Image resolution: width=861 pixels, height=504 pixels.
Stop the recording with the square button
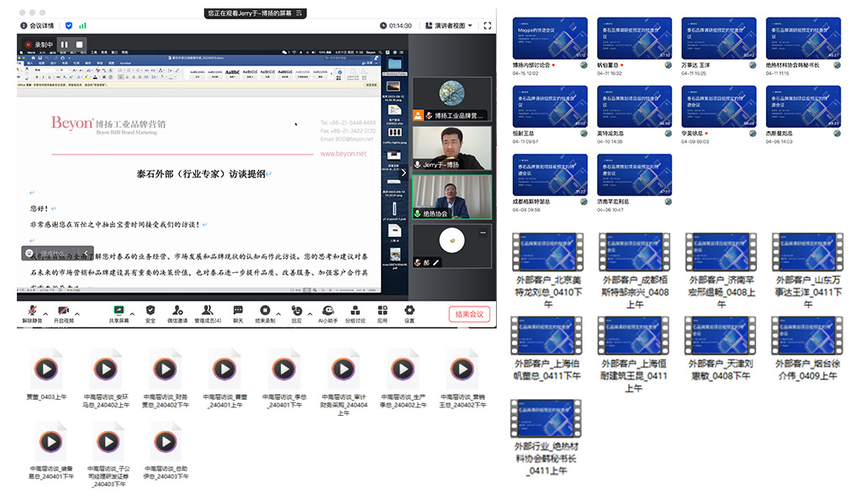pyautogui.click(x=79, y=44)
